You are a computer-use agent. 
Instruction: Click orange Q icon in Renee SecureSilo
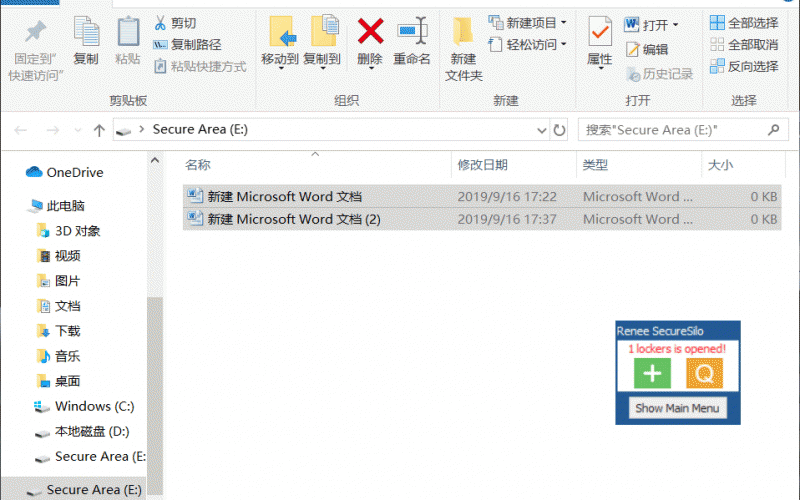[704, 373]
